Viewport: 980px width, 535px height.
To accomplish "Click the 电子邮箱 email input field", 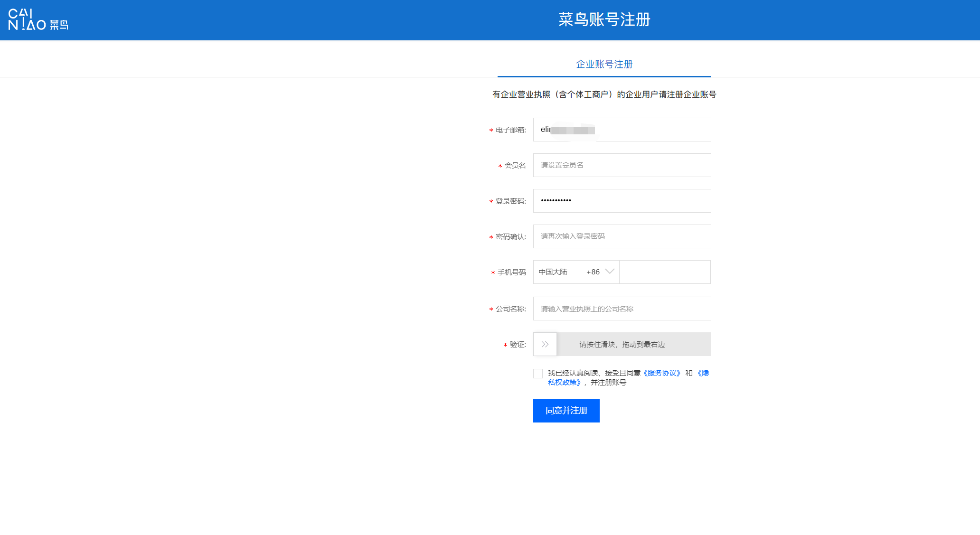I will pyautogui.click(x=622, y=130).
